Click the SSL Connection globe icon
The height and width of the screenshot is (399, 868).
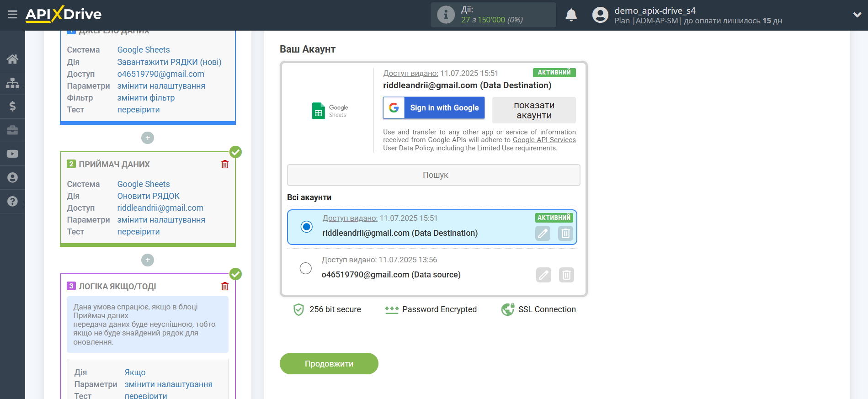[508, 310]
